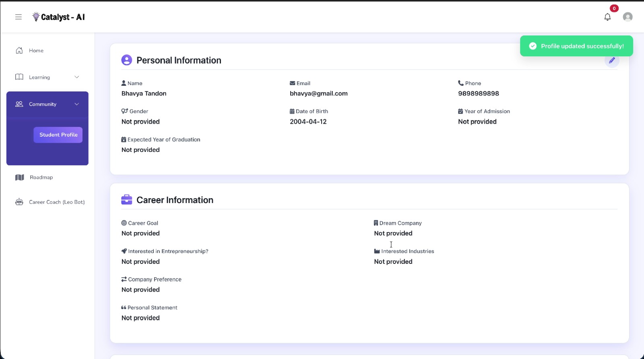Select the Home menu item
Image resolution: width=644 pixels, height=359 pixels.
click(x=36, y=50)
